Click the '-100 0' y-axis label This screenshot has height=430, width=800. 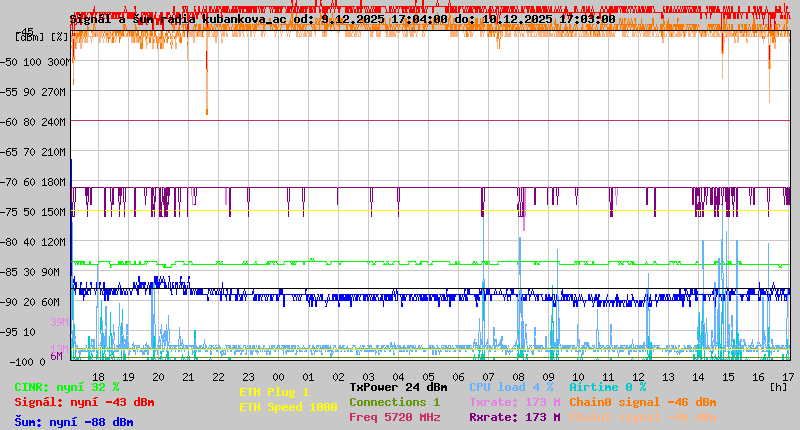coord(28,362)
